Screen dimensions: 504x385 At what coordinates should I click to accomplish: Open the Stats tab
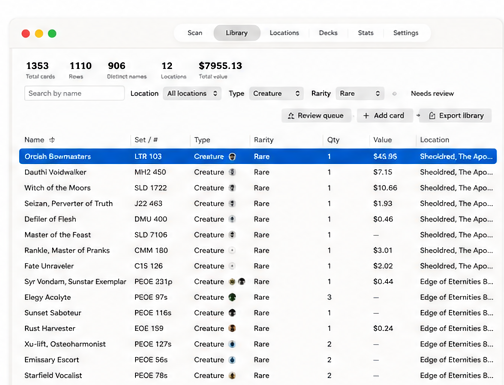coord(365,33)
